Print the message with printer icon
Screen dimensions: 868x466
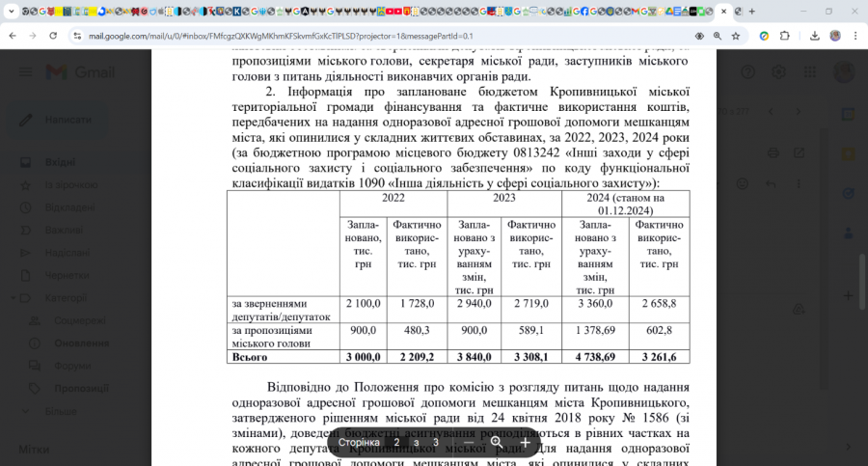coord(773,153)
